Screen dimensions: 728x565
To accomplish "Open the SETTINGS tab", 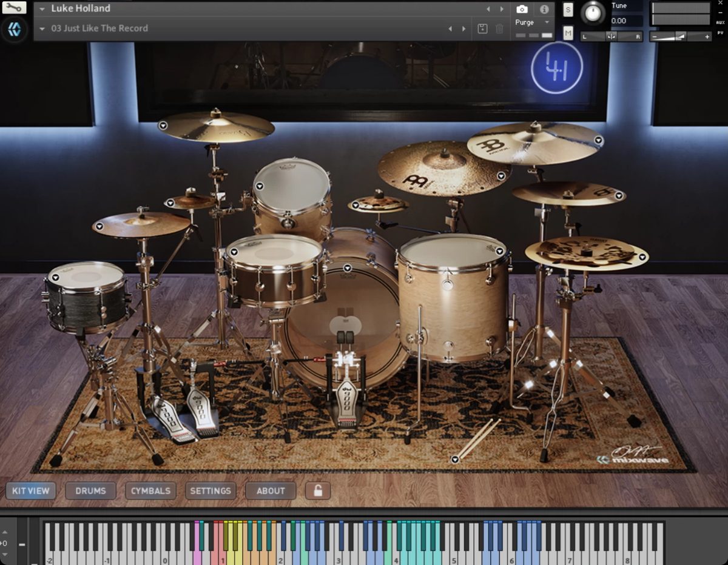I will [x=211, y=490].
